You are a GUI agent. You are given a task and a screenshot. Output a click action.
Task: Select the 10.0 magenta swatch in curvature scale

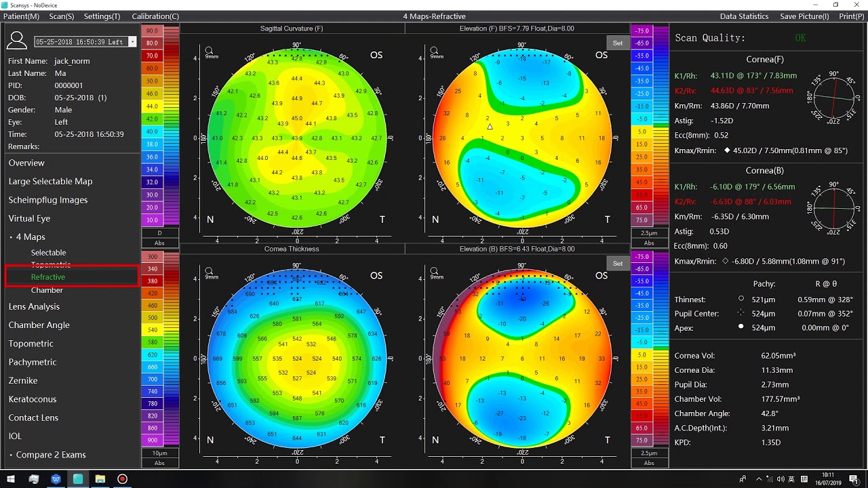(x=152, y=220)
